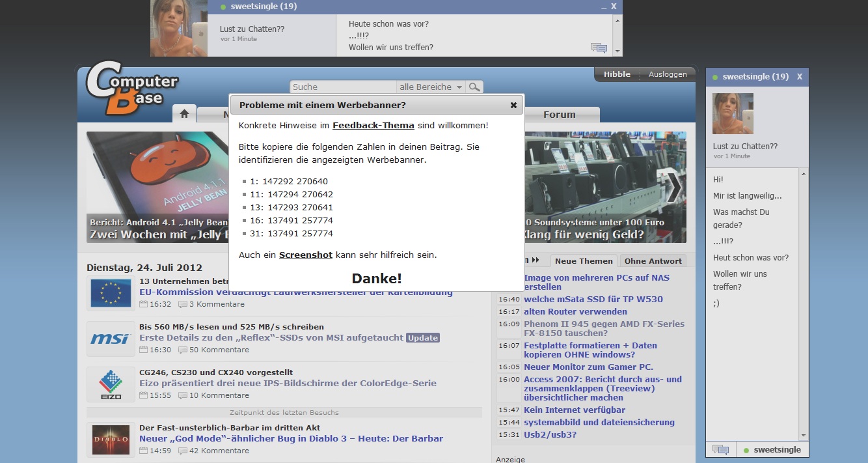Click into the Suche search field
The height and width of the screenshot is (463, 868).
click(343, 87)
